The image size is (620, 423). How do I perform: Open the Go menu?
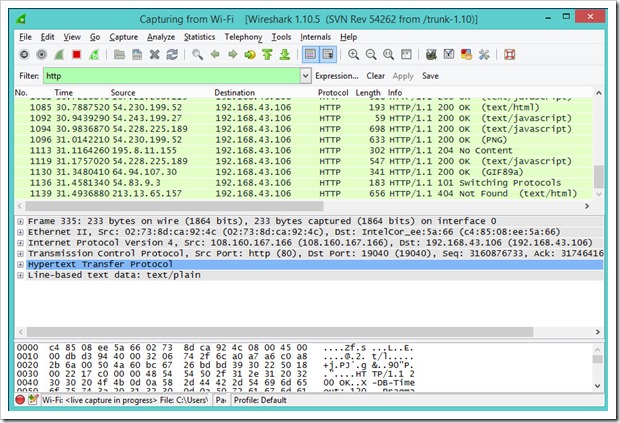(95, 37)
